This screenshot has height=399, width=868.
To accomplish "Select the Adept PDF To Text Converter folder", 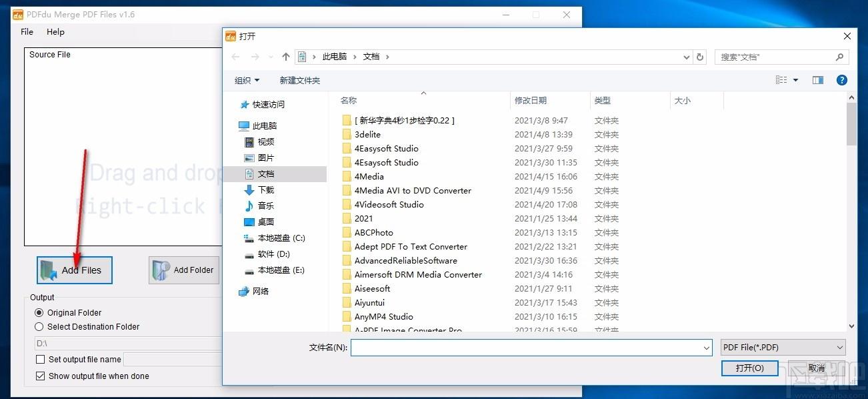I will click(x=411, y=246).
